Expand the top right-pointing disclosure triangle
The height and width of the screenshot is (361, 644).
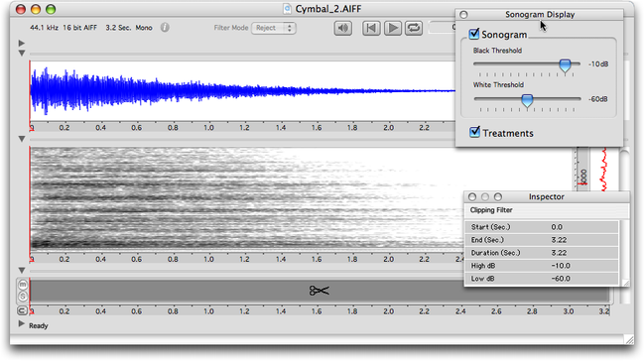(x=22, y=43)
